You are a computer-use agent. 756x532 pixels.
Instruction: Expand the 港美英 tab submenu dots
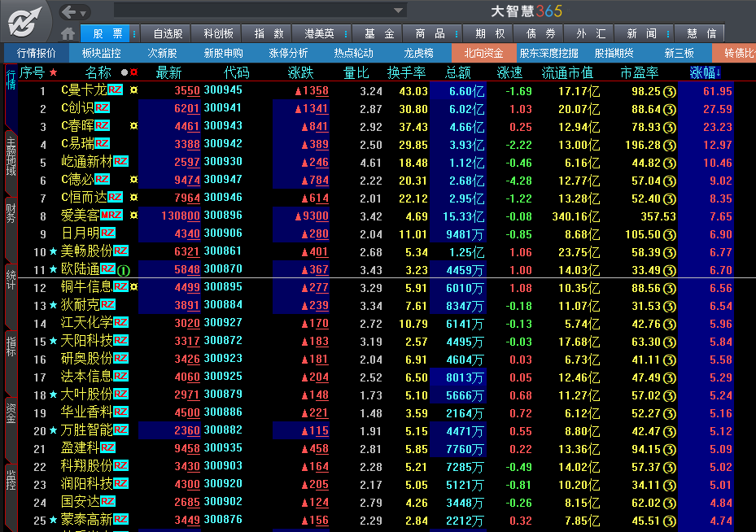[x=346, y=33]
